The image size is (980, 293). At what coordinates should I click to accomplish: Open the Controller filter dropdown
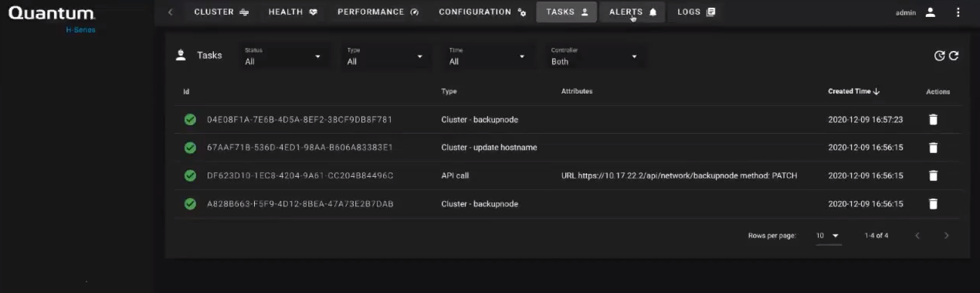[x=595, y=56]
